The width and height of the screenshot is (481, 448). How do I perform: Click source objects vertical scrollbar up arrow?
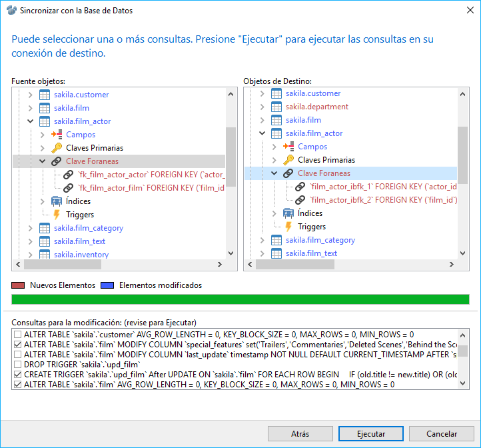(x=231, y=94)
